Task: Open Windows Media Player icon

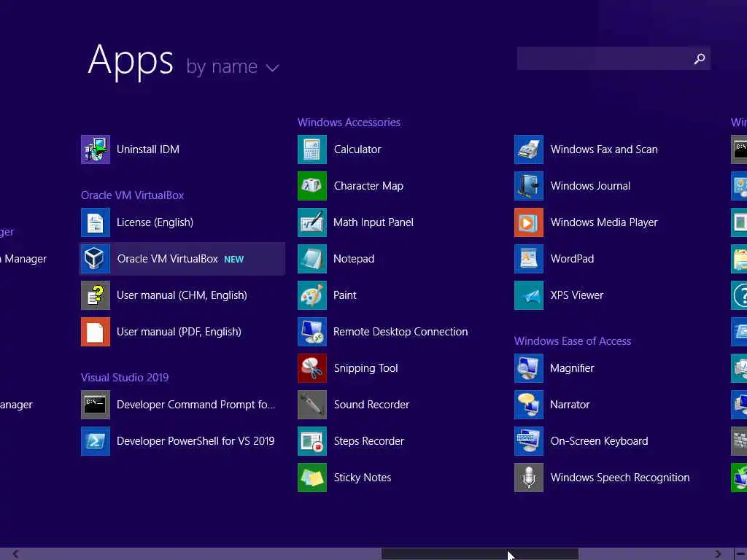Action: tap(529, 222)
